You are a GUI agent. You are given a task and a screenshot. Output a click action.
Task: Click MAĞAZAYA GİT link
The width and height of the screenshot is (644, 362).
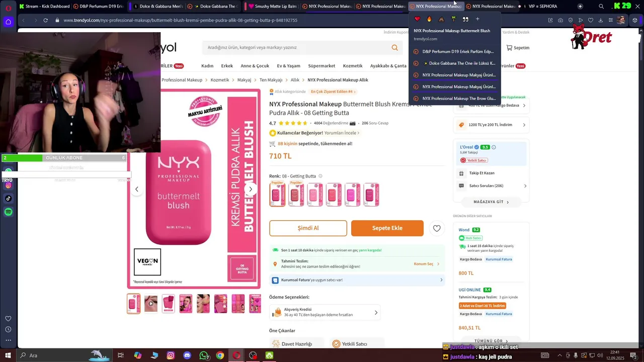click(491, 202)
